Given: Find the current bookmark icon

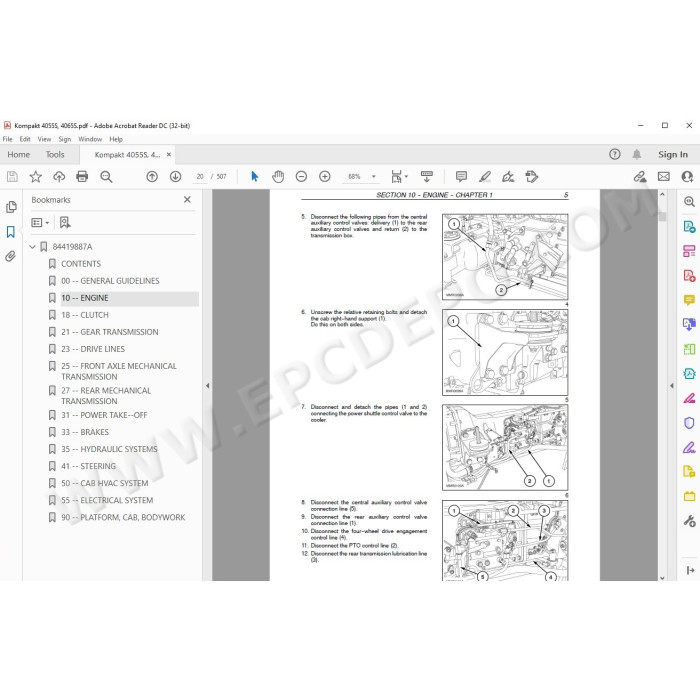Looking at the screenshot, I should click(65, 222).
